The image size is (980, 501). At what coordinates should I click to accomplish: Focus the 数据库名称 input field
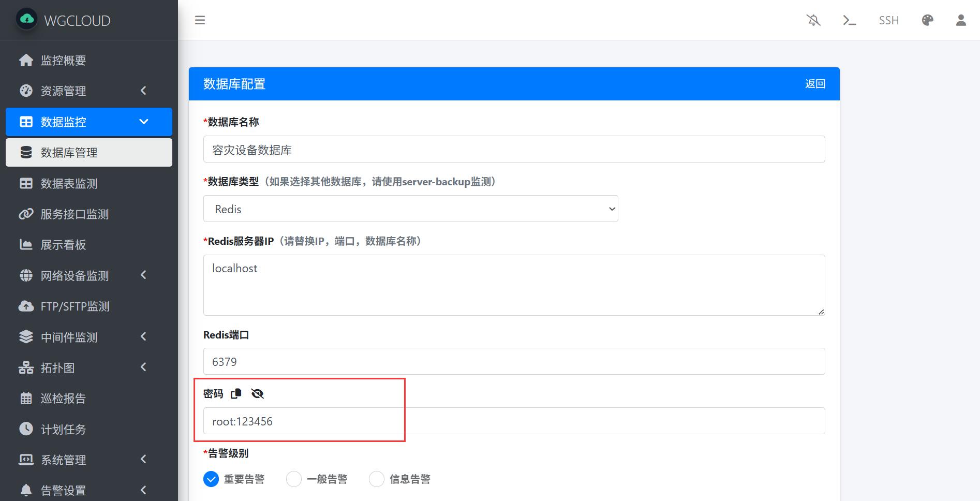coord(514,149)
